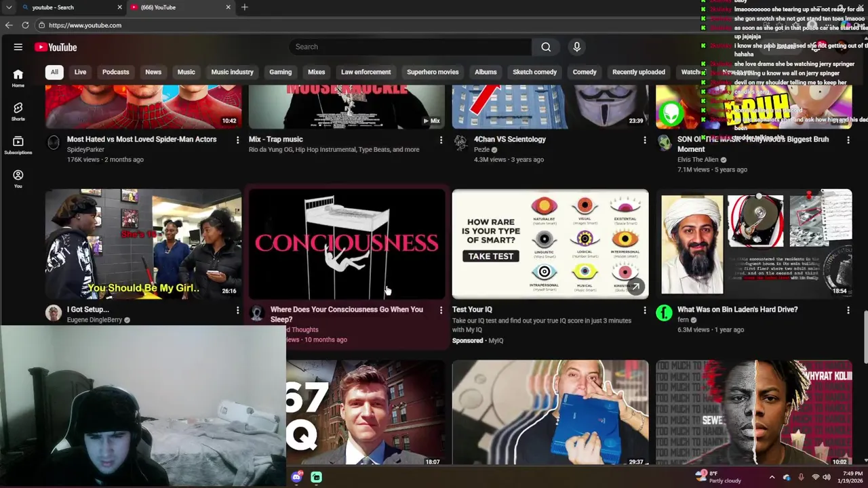This screenshot has width=868, height=488.
Task: Open Discord from the taskbar
Action: [x=296, y=477]
